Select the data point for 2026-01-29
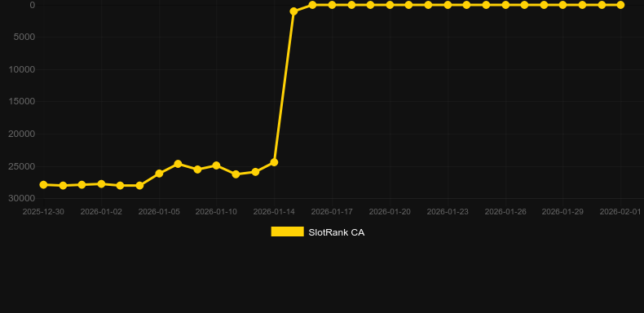Viewport: 644px width, 313px height. pos(562,5)
